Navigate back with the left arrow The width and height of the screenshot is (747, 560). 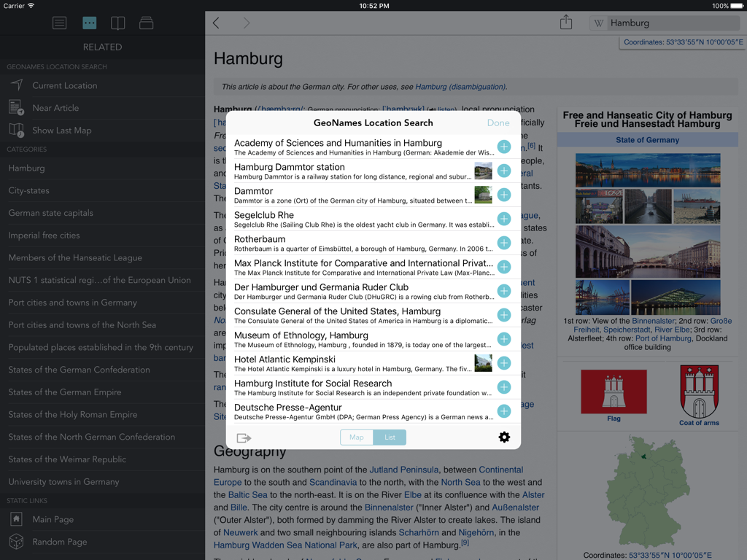coord(216,23)
